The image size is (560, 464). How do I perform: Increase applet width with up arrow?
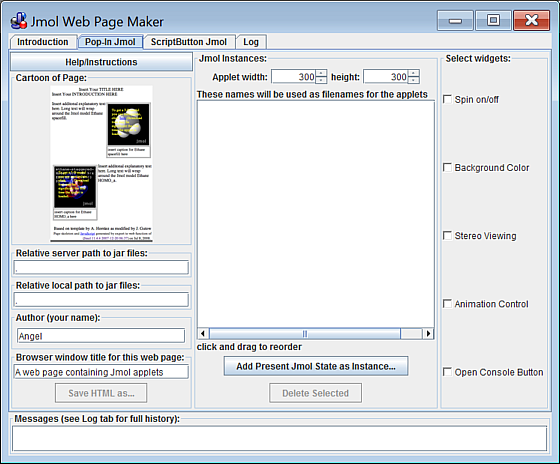[321, 73]
